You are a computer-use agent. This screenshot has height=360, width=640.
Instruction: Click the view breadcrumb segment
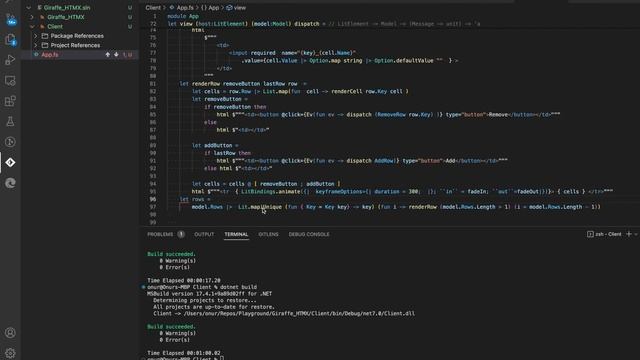(x=236, y=8)
